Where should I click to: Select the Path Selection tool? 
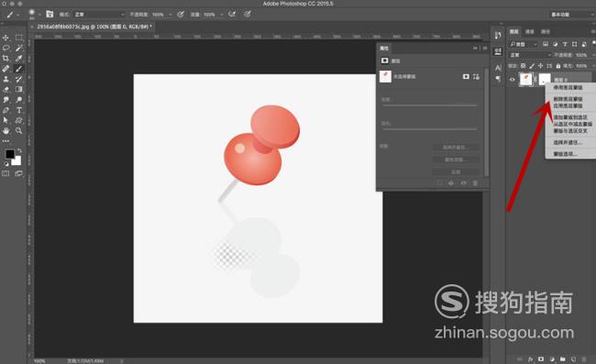click(x=6, y=120)
